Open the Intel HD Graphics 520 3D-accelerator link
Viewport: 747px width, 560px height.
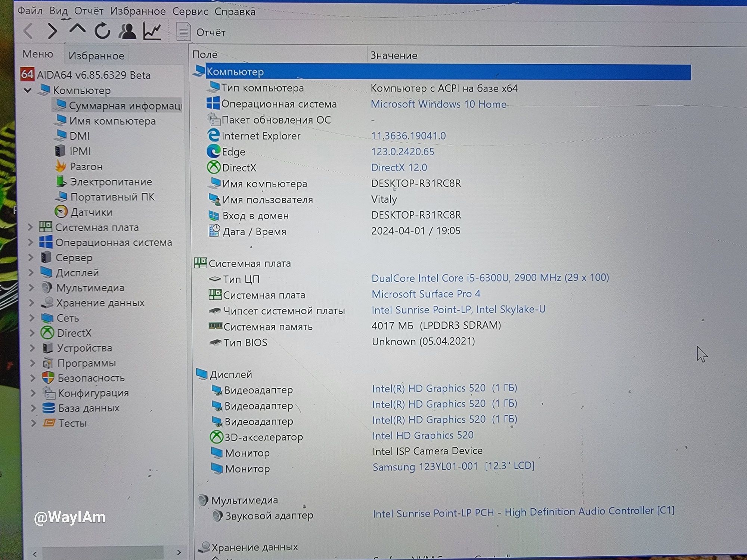(423, 435)
